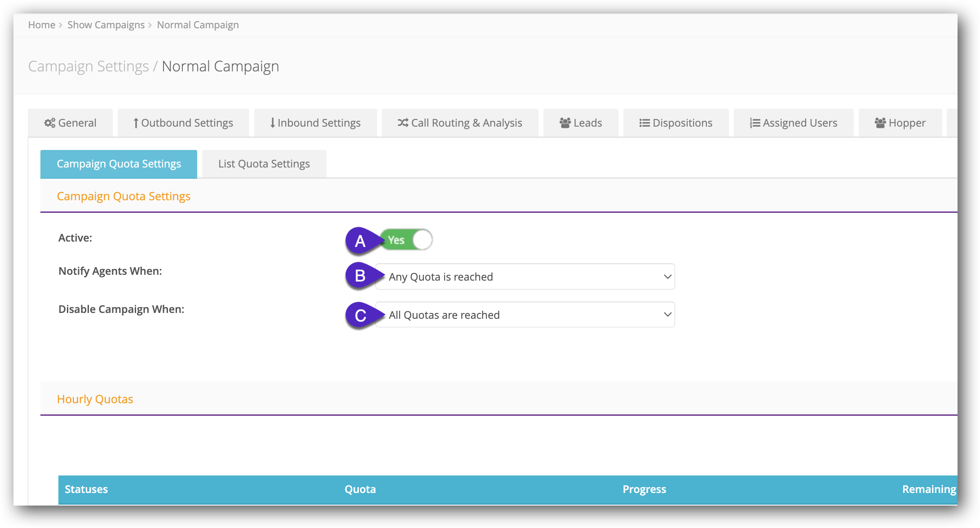
Task: Click the shuffle icon on Call Routing tab
Action: click(x=403, y=123)
